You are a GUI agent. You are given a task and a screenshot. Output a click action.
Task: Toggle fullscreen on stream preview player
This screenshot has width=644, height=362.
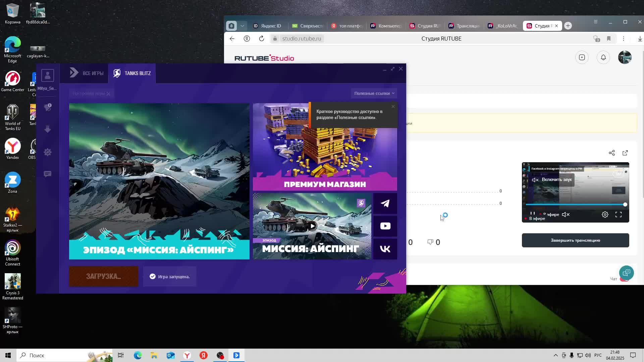pos(619,215)
